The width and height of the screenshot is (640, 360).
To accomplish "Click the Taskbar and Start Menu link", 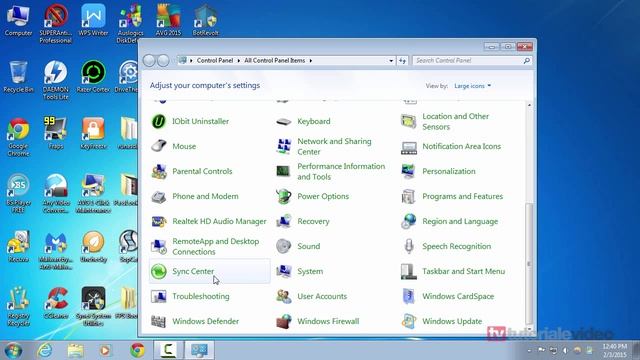I will (463, 271).
